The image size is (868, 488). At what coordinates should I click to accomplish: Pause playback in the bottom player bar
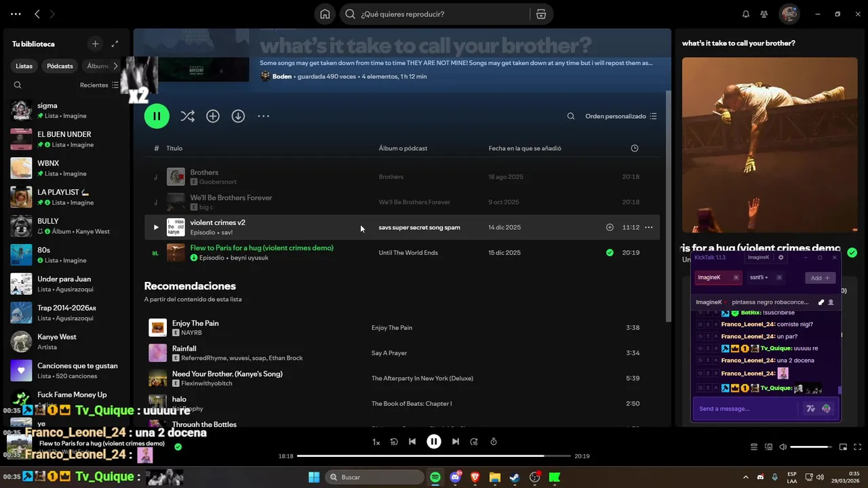(x=434, y=442)
